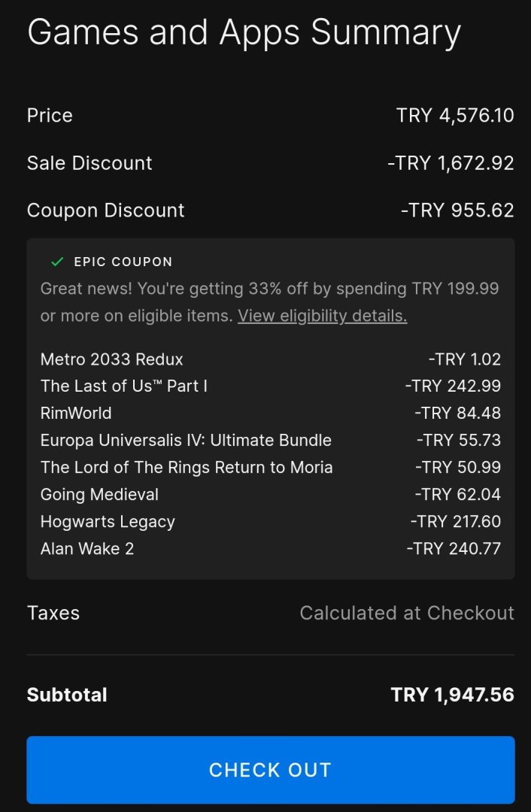Viewport: 531px width, 812px height.
Task: Select The Last of Us Part I row
Action: pyautogui.click(x=123, y=386)
